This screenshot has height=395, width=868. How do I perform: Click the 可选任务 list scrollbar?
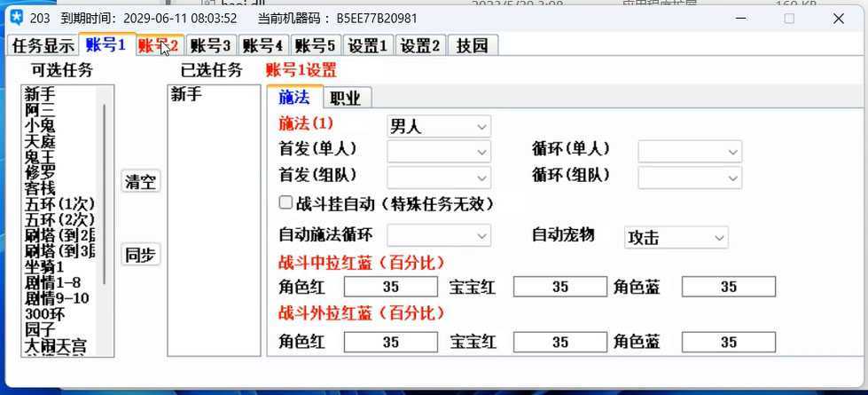point(106,195)
